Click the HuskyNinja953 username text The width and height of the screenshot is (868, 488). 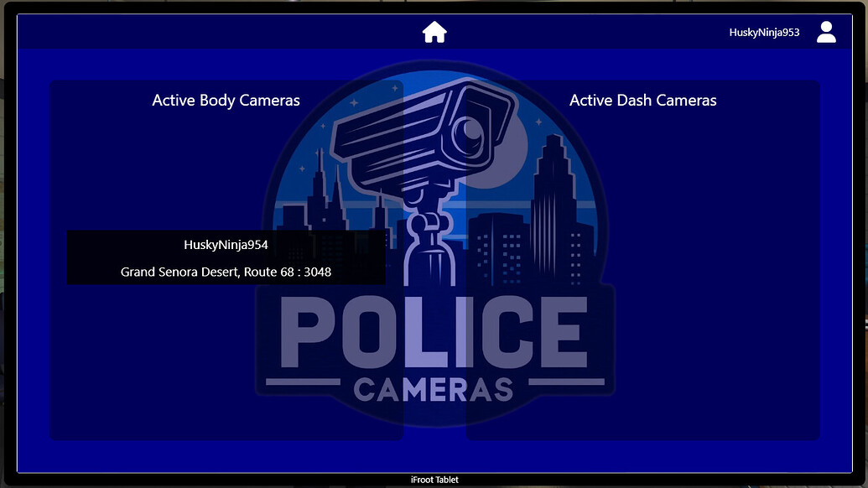click(x=765, y=31)
